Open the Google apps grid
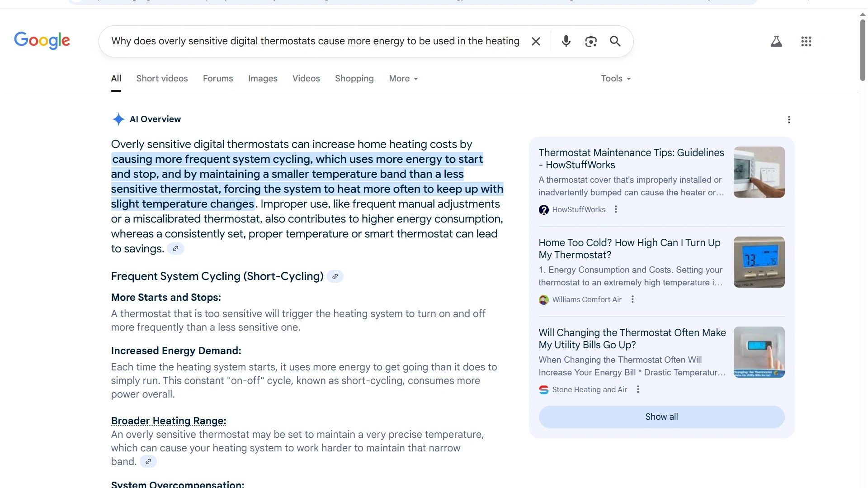Image resolution: width=868 pixels, height=488 pixels. pos(806,41)
